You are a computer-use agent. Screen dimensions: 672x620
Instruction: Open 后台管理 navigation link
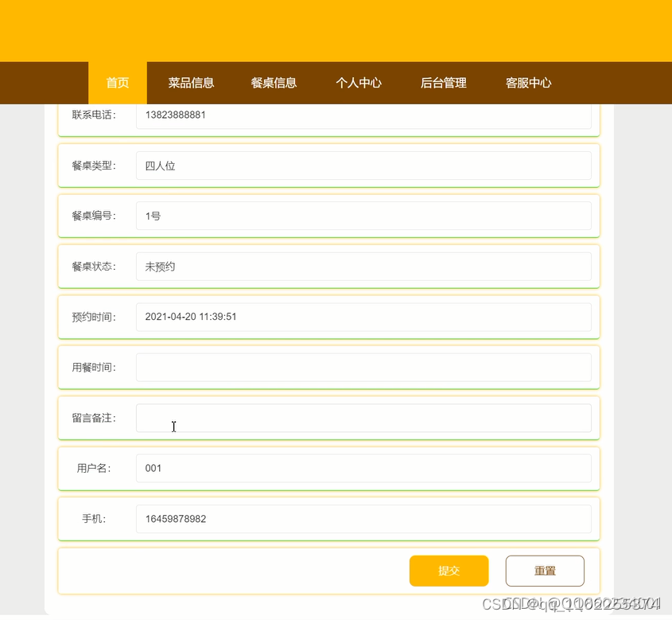[444, 83]
